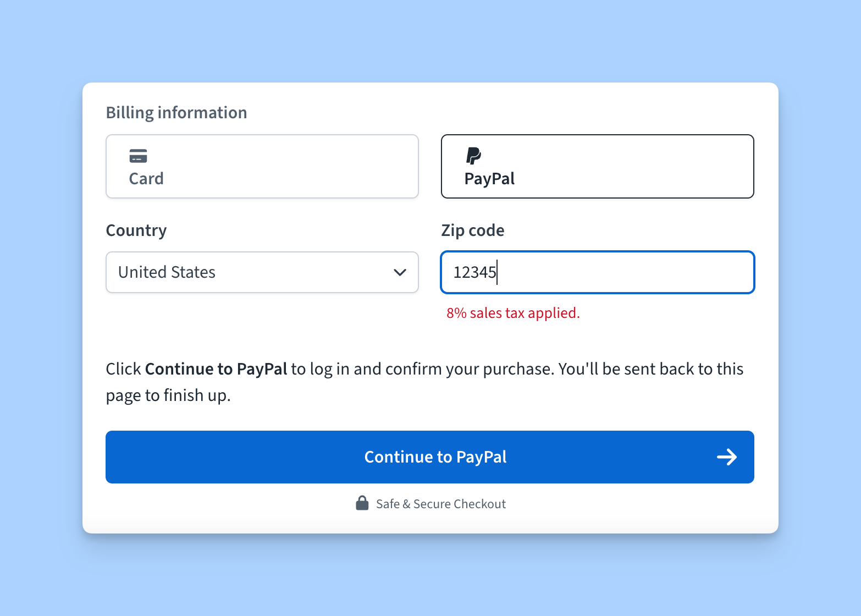Click the PayPal logo icon
The height and width of the screenshot is (616, 861).
[473, 156]
